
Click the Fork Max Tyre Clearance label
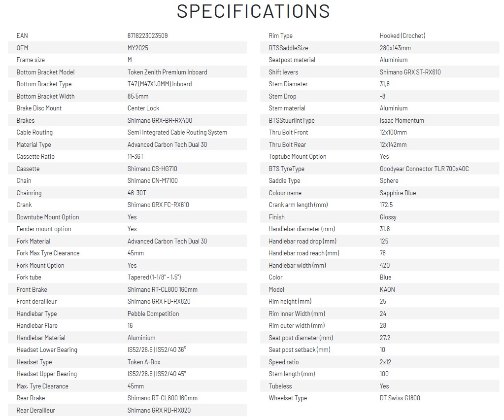click(x=48, y=253)
